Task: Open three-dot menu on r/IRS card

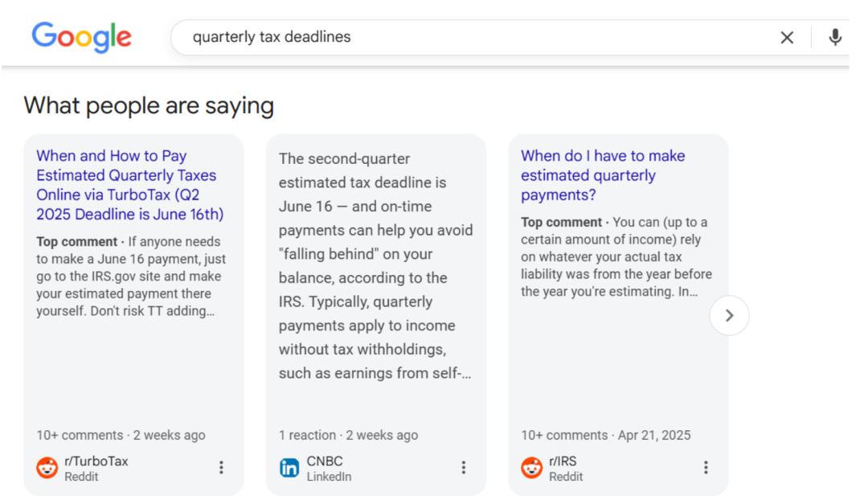Action: point(706,468)
